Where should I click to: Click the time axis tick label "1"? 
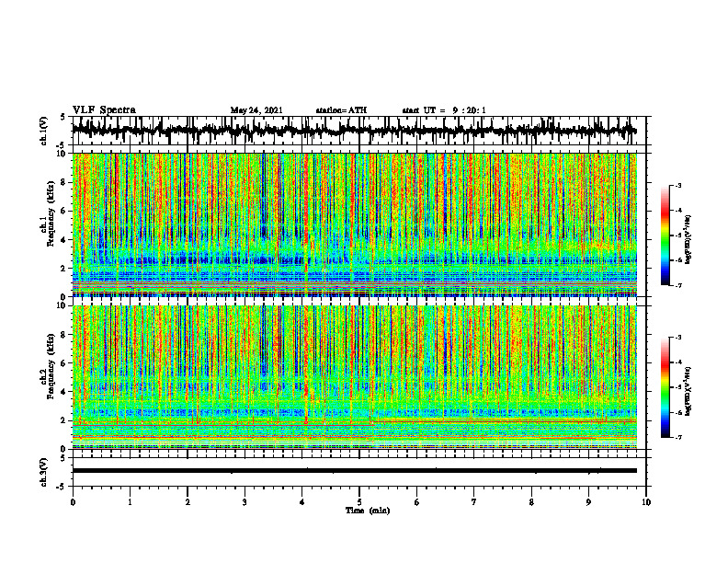pyautogui.click(x=130, y=502)
